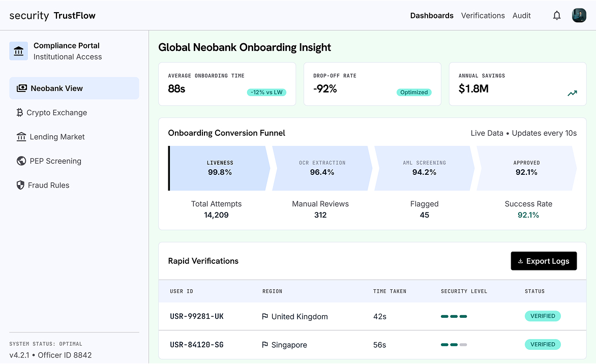Screen dimensions: 596x364
Task: Click user ID USR-99281-UK
Action: tap(196, 317)
